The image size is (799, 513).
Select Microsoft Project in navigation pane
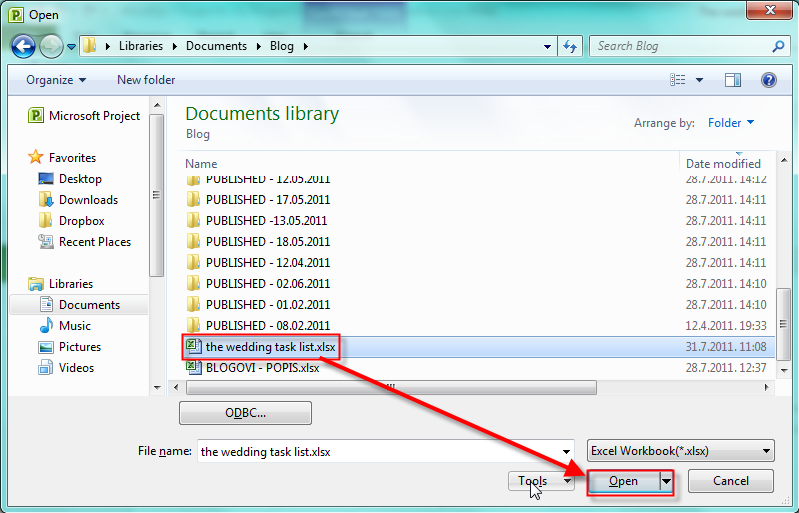pyautogui.click(x=94, y=116)
